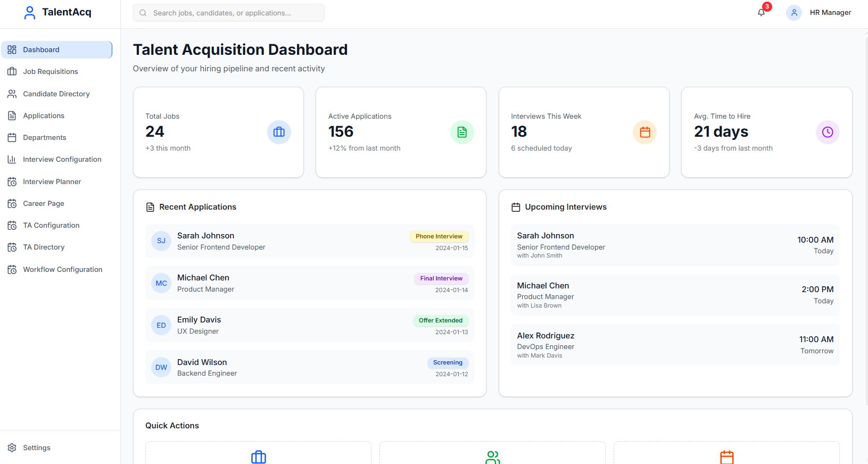Open Job Requisitions in the sidebar
The height and width of the screenshot is (464, 868).
click(x=51, y=72)
